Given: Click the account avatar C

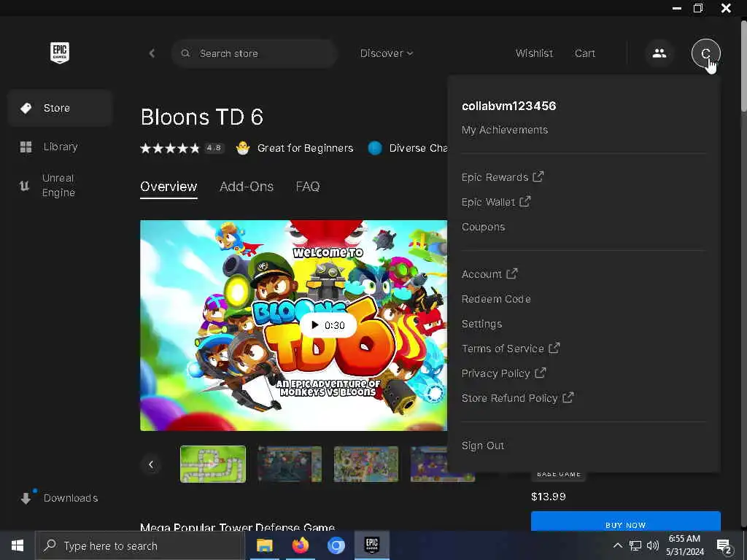Looking at the screenshot, I should click(705, 53).
